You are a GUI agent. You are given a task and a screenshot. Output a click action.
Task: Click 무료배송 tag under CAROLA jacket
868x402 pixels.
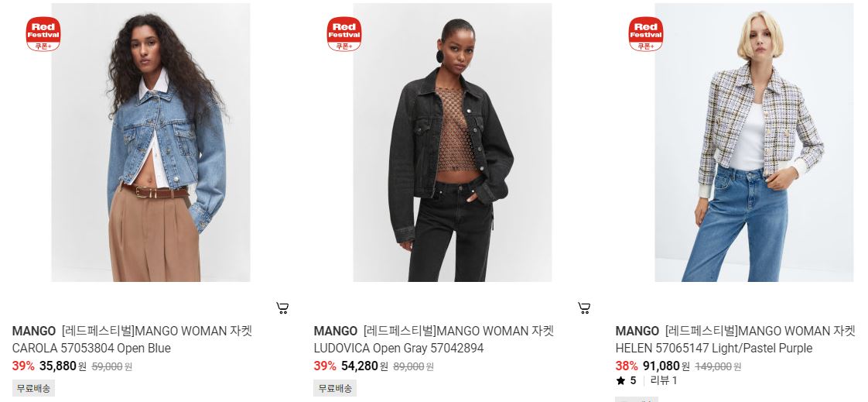click(x=33, y=388)
